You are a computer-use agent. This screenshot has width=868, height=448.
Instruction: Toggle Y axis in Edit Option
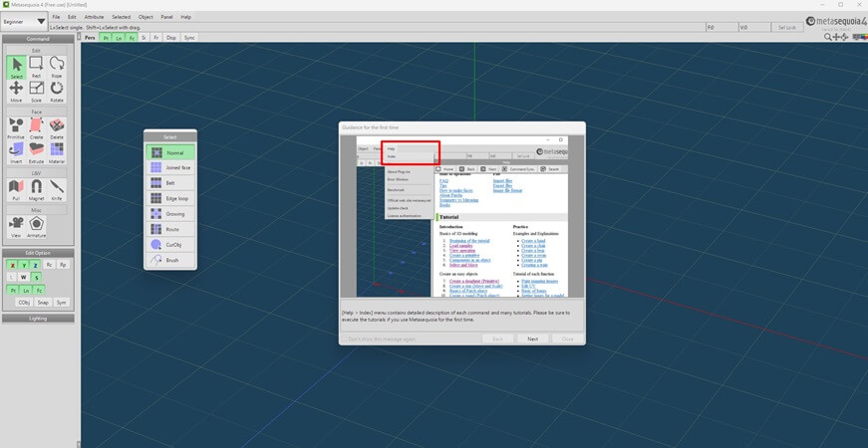click(x=24, y=265)
